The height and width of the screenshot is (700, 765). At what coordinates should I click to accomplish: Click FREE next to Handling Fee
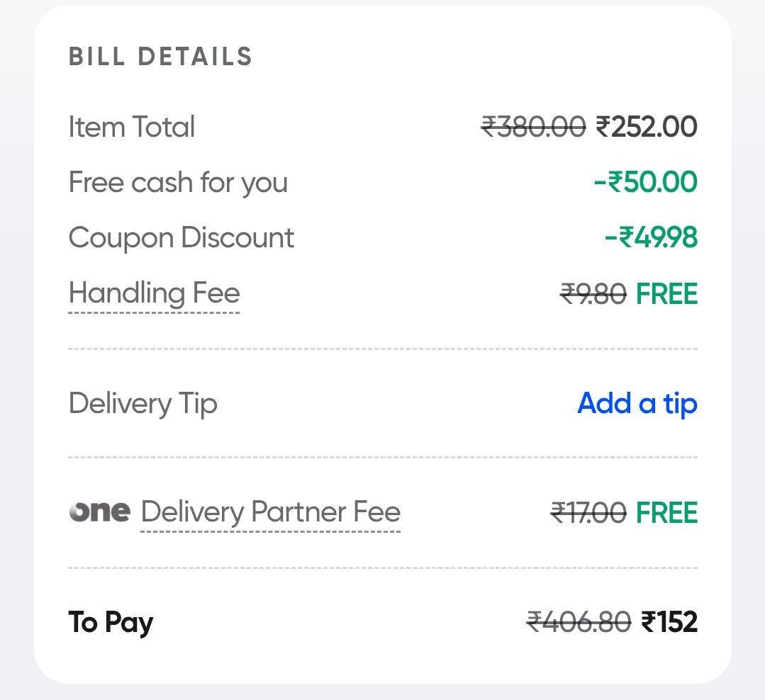tap(667, 293)
